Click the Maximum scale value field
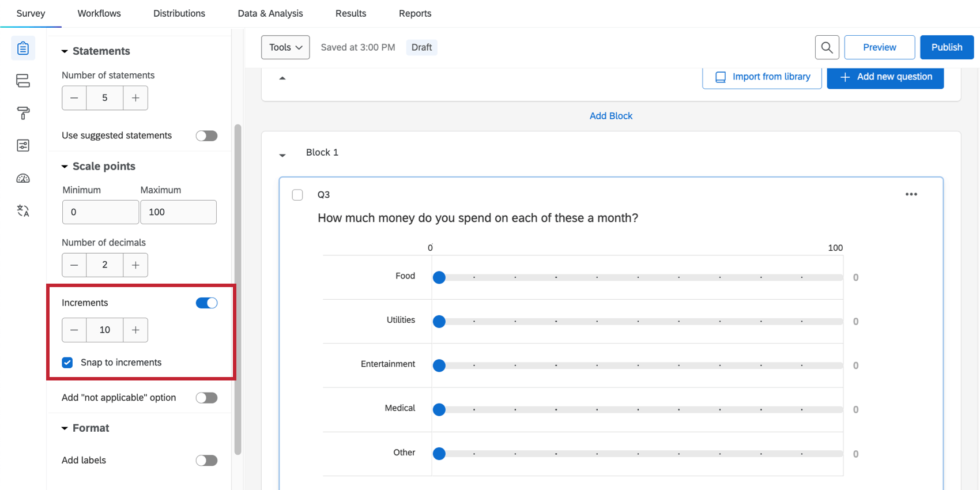 178,212
